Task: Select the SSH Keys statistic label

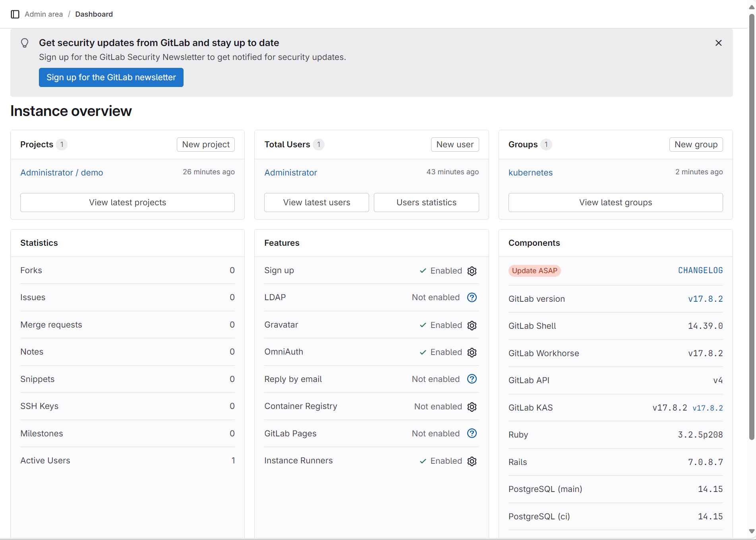Action: (39, 406)
